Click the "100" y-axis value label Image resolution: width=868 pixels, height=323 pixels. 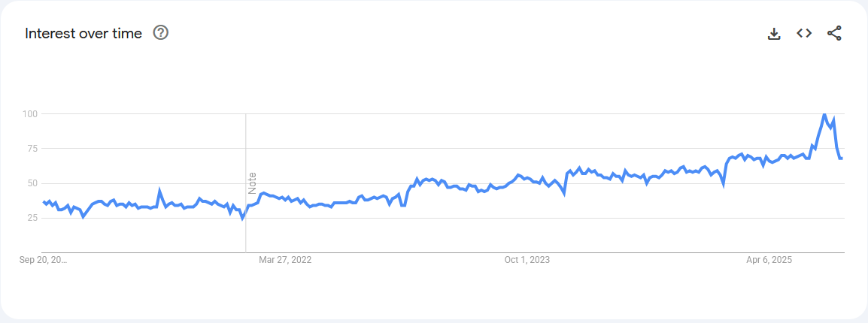29,114
